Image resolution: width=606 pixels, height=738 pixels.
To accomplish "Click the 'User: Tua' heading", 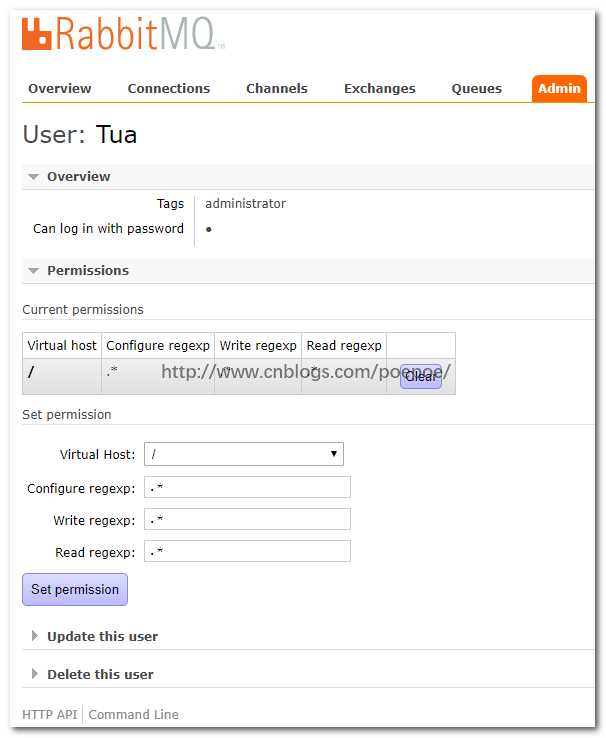I will click(80, 135).
